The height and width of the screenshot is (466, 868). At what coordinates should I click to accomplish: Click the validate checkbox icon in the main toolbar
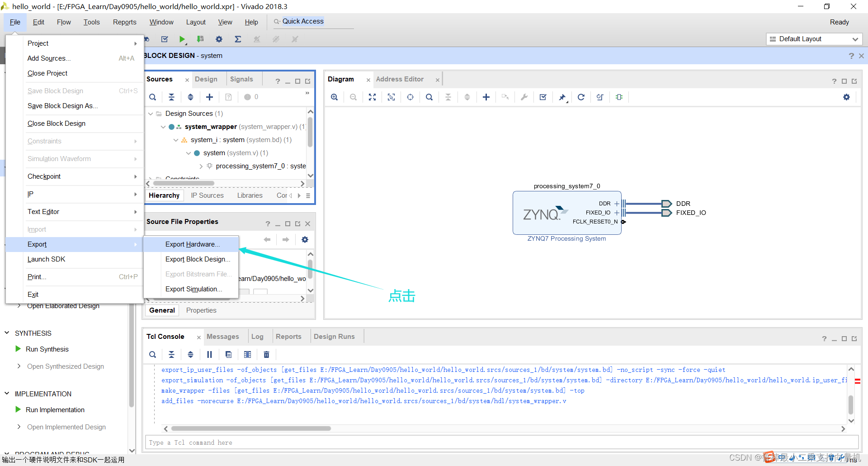click(165, 39)
